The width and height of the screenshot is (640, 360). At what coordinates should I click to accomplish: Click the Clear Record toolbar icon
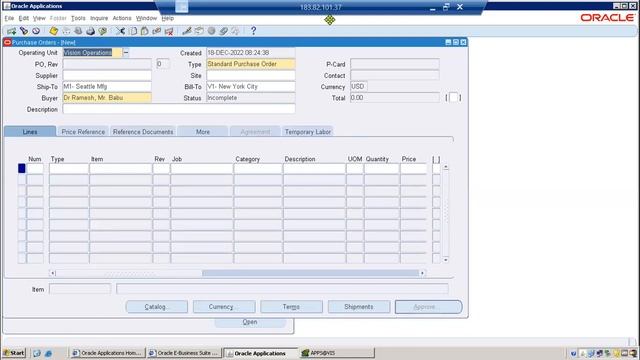click(x=156, y=31)
